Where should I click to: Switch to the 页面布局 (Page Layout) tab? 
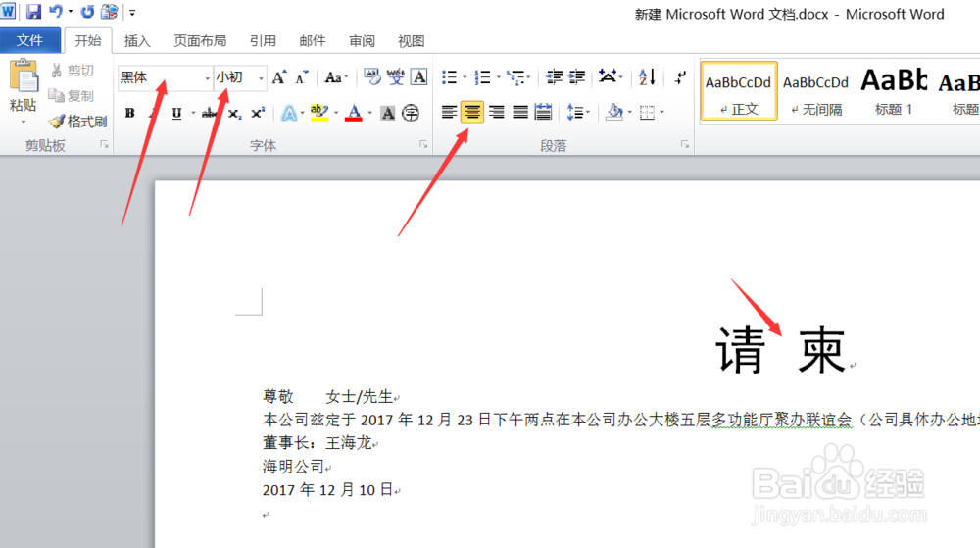pos(200,41)
